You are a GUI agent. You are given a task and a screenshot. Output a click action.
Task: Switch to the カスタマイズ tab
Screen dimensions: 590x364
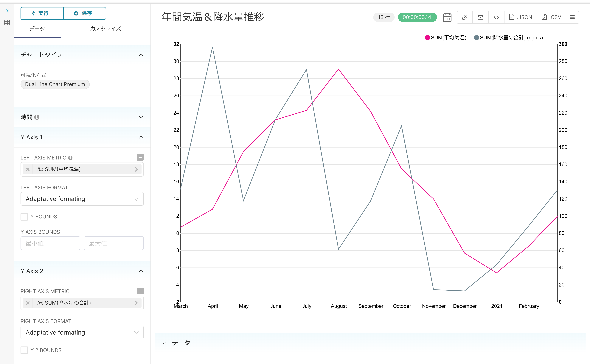106,29
